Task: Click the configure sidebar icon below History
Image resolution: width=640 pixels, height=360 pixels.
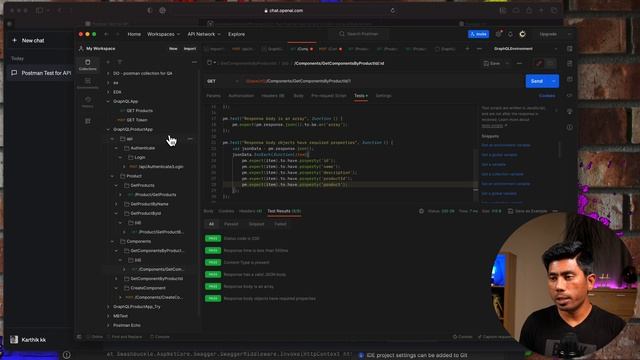Action: (87, 121)
